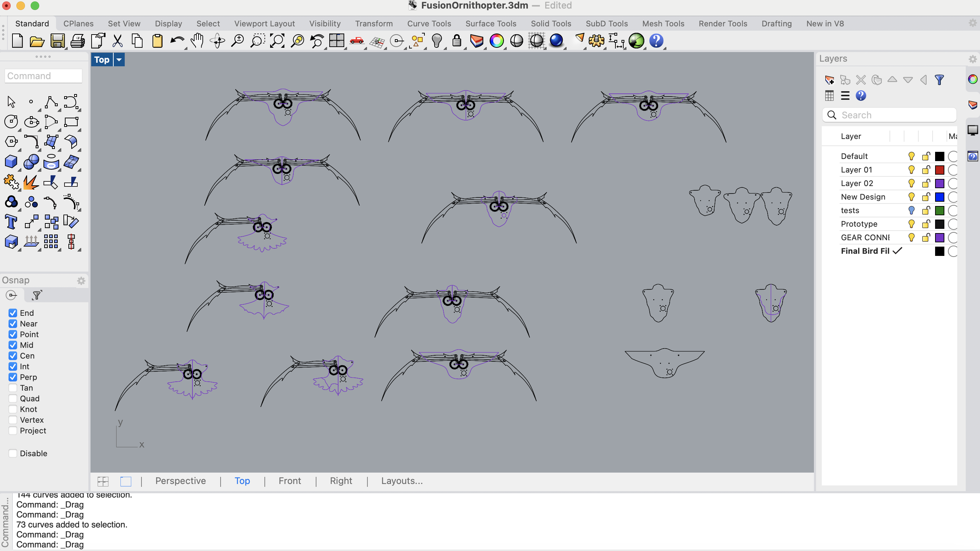The width and height of the screenshot is (980, 551).
Task: Enable the Vertex osnap
Action: point(12,420)
